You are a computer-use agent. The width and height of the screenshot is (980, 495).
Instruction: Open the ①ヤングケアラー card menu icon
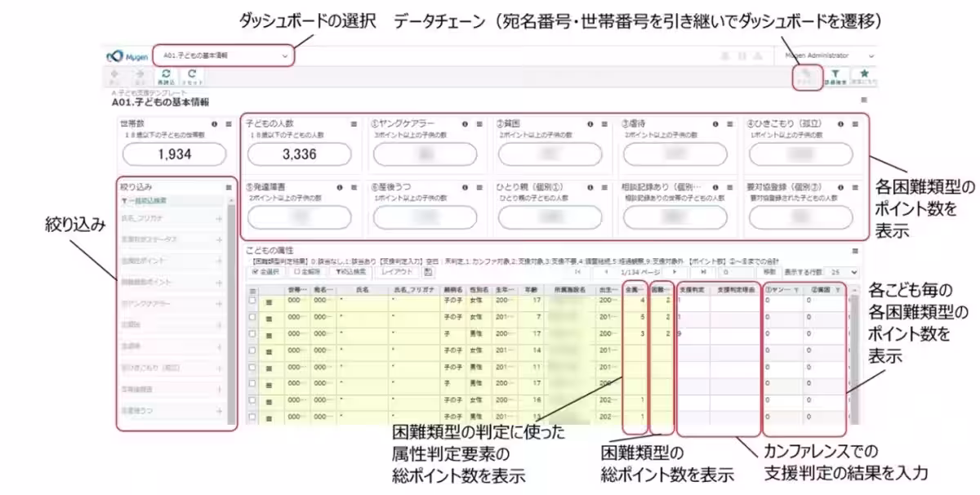point(479,124)
